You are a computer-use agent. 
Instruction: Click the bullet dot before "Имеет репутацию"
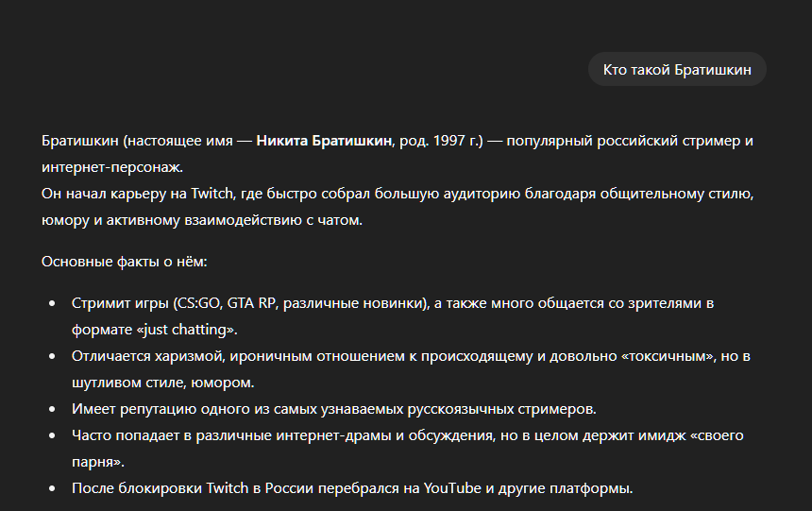51,410
